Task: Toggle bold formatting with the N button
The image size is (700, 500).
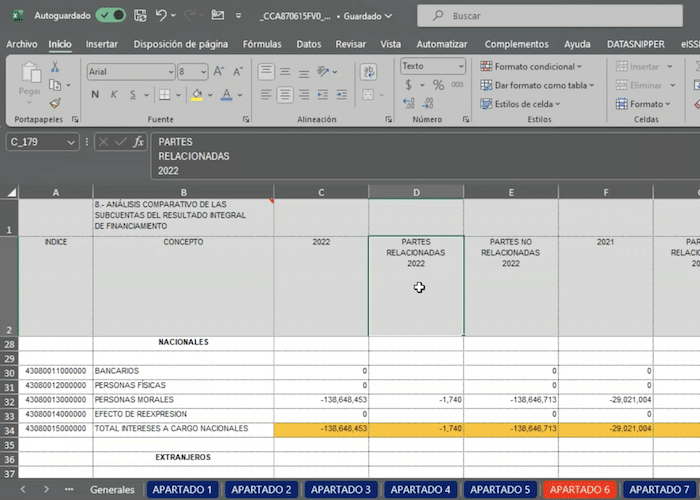Action: [96, 95]
